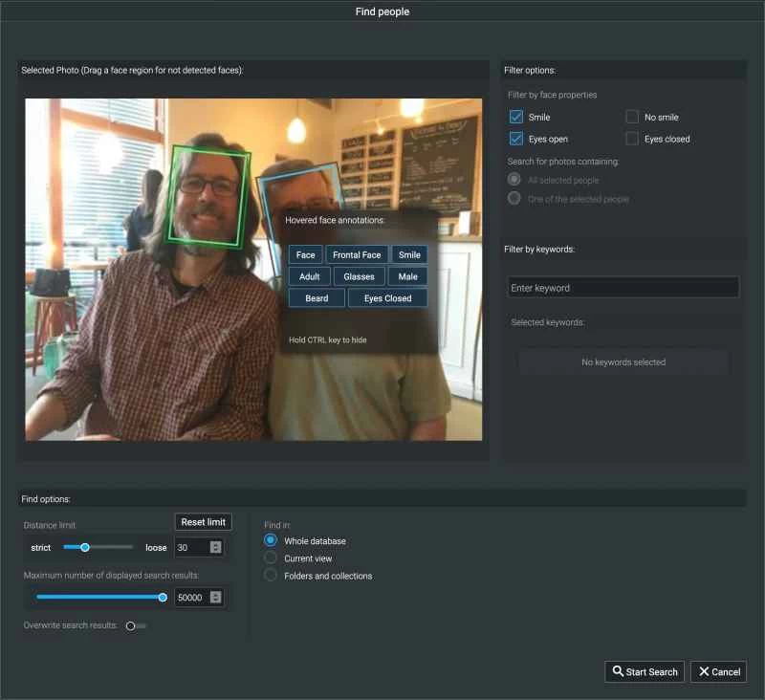This screenshot has width=765, height=700.
Task: Click the distance limit slider handle
Action: 85,547
